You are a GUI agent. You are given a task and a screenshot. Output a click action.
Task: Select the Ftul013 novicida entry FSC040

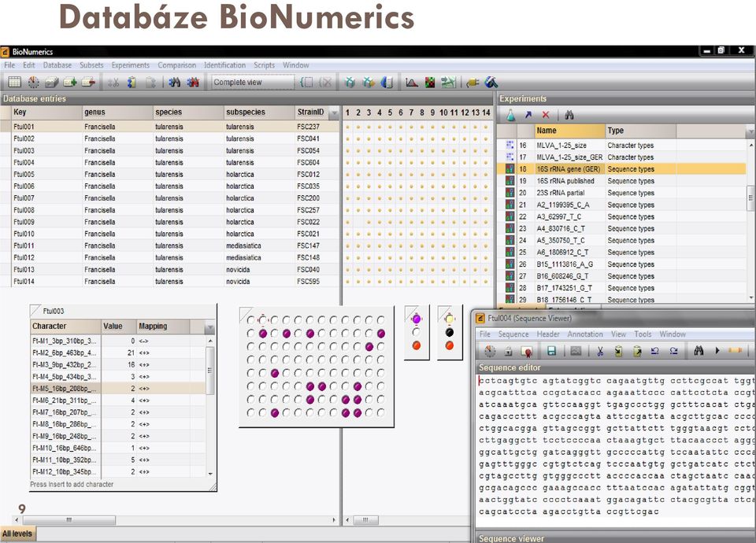tap(170, 270)
